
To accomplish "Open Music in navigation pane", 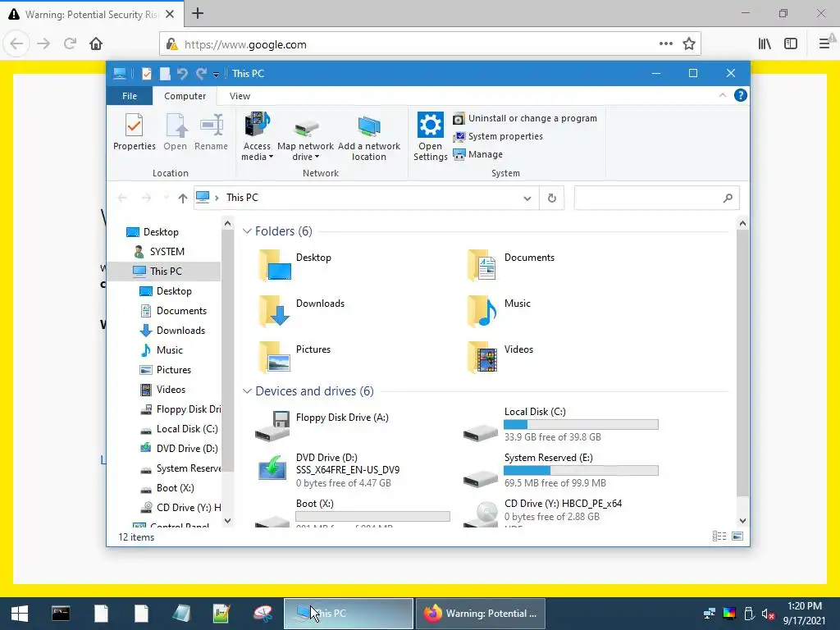I will [169, 350].
